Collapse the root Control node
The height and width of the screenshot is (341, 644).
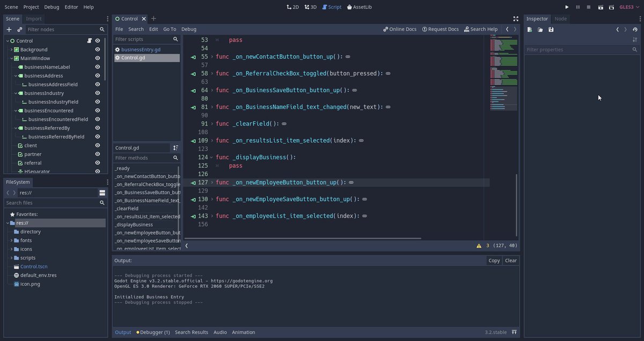8,41
